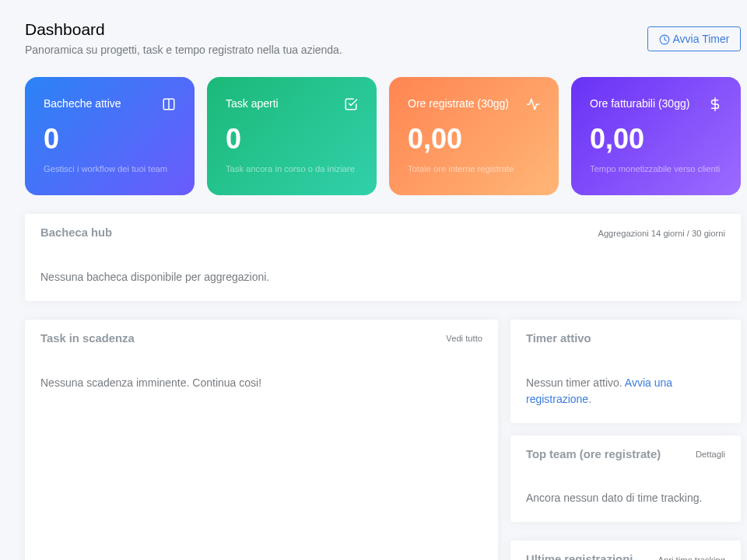Click the Panoramica su progetti subtitle
This screenshot has width=747, height=560.
184,50
